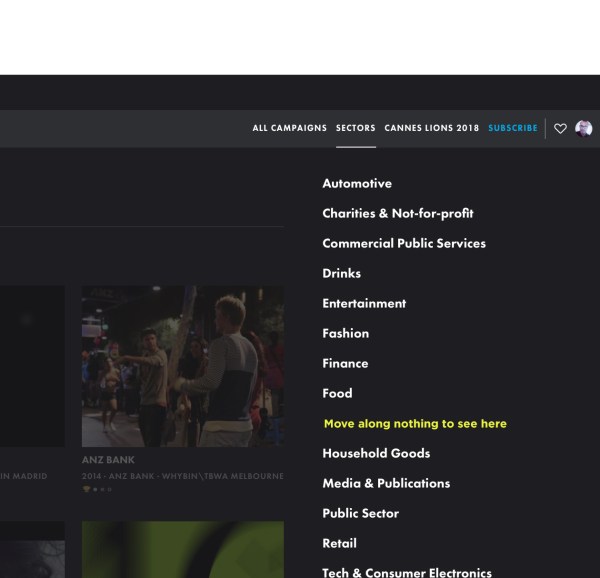Screen dimensions: 600x578
Task: Choose the Finance sector
Action: coord(345,364)
